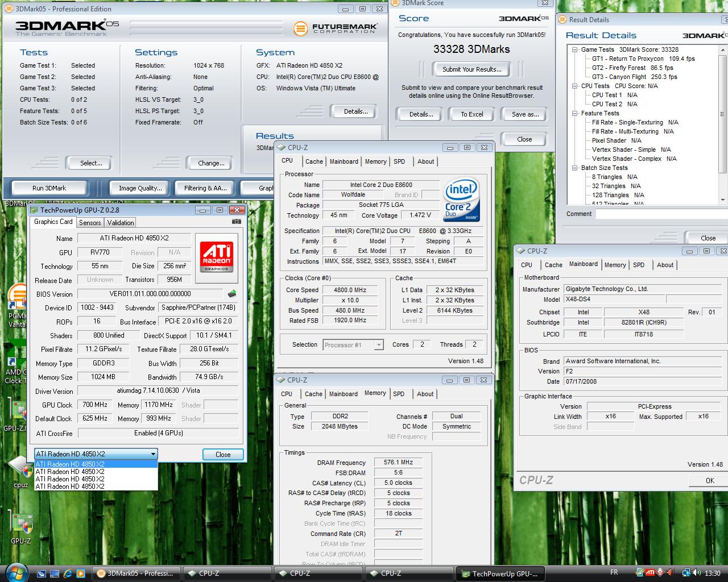Click the Result Details scrollbar down arrow
The image size is (728, 582).
(x=723, y=199)
